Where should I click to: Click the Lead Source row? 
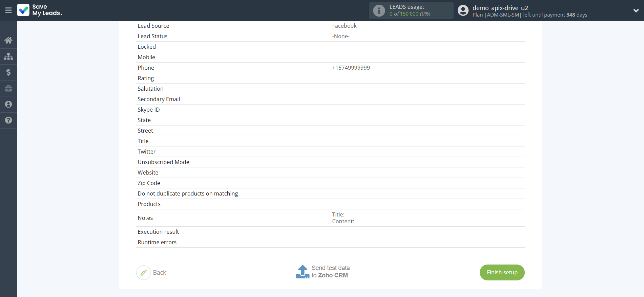tap(330, 26)
